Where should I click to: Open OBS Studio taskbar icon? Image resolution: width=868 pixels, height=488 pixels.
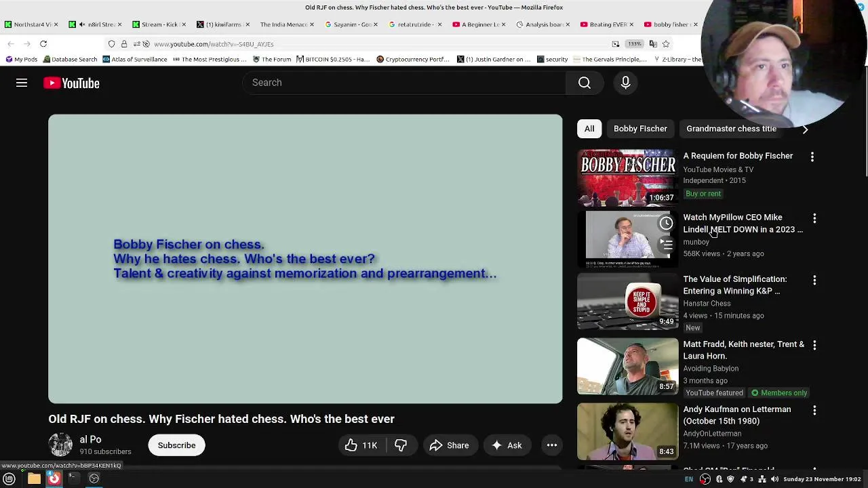94,479
